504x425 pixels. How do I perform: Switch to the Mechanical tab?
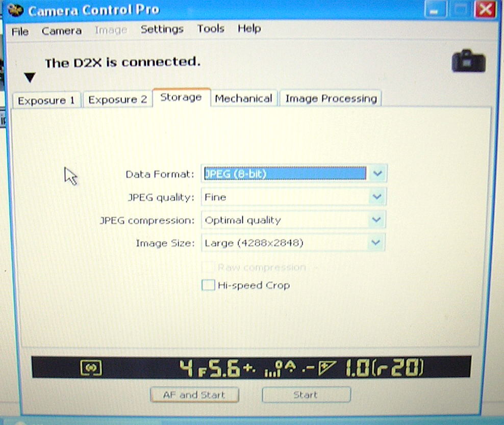244,98
